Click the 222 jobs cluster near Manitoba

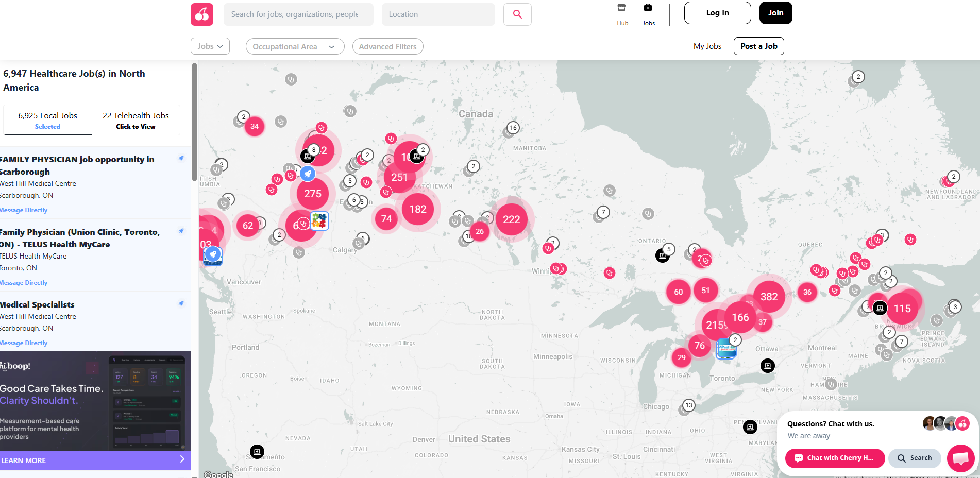pos(511,219)
